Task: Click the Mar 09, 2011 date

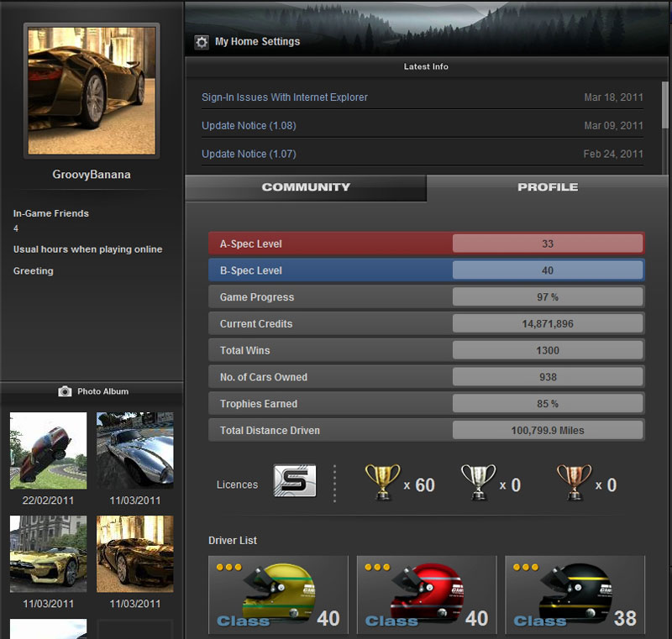Action: point(614,125)
